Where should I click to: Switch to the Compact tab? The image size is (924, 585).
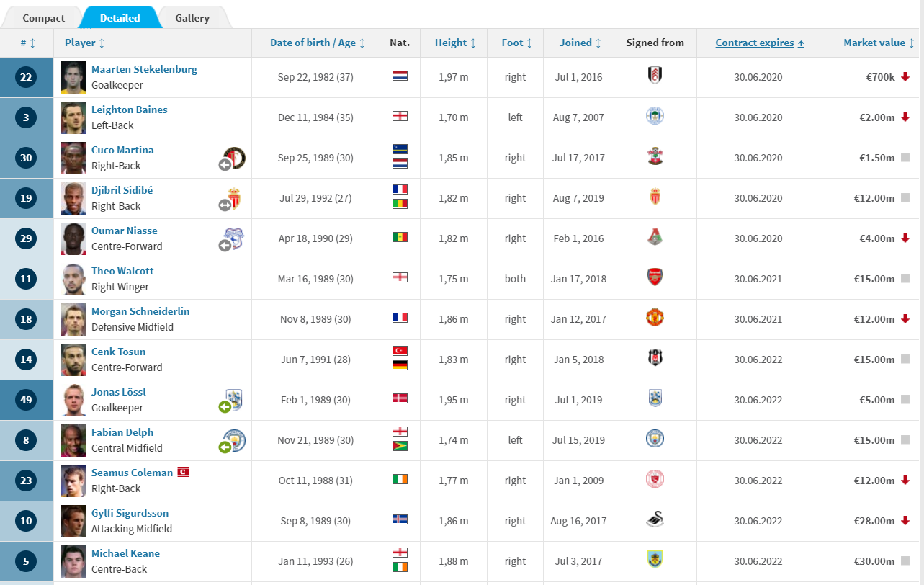click(43, 18)
